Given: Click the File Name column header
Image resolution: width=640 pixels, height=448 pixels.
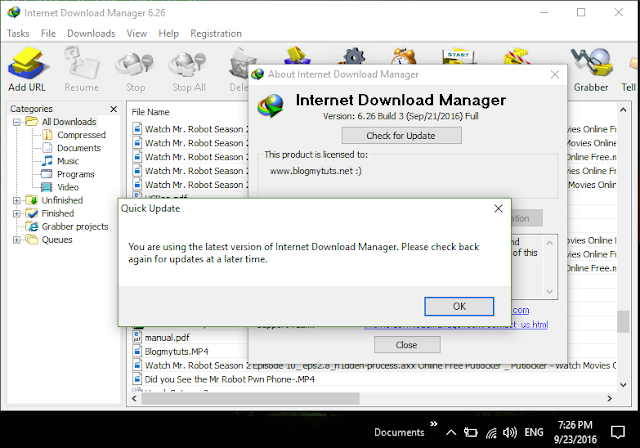Looking at the screenshot, I should [151, 112].
